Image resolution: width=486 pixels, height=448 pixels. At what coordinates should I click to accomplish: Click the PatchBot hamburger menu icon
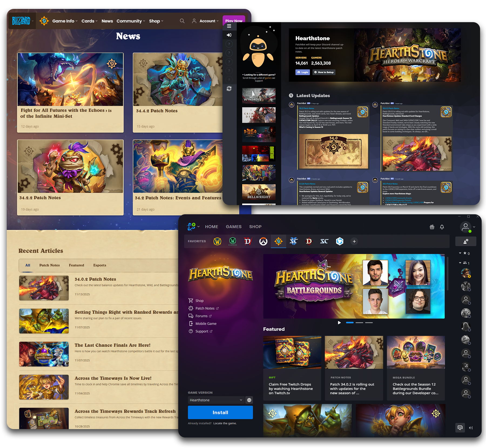(229, 26)
